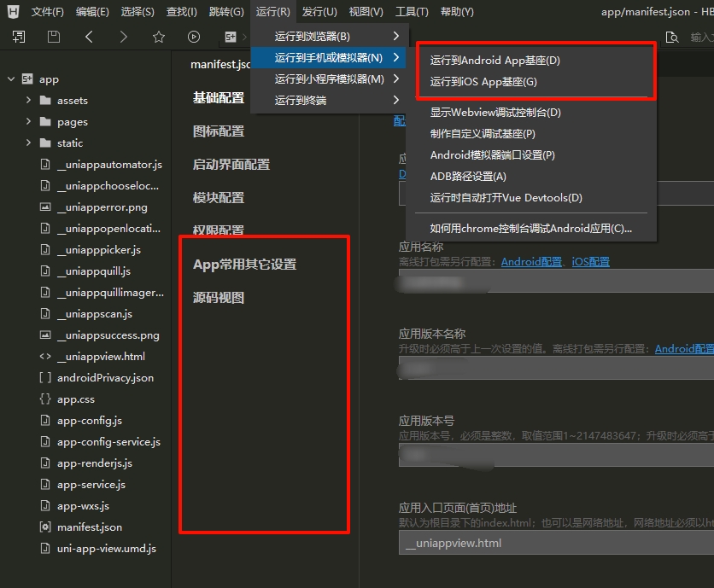This screenshot has width=714, height=588.
Task: Open the 发行(U) menu
Action: click(x=319, y=12)
